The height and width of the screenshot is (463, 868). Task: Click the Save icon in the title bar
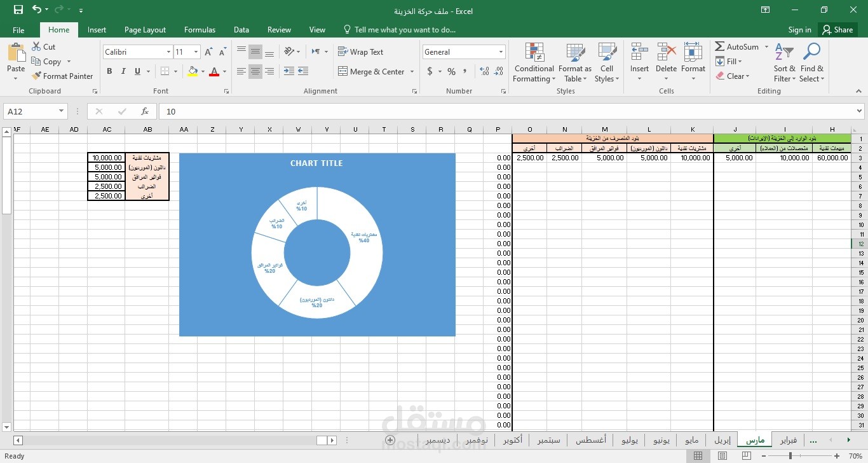18,10
